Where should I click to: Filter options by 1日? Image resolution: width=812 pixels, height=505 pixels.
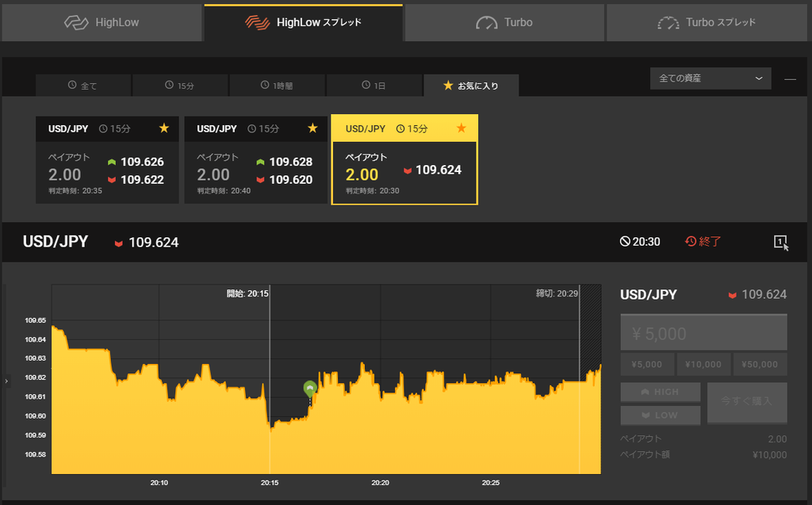(x=374, y=86)
